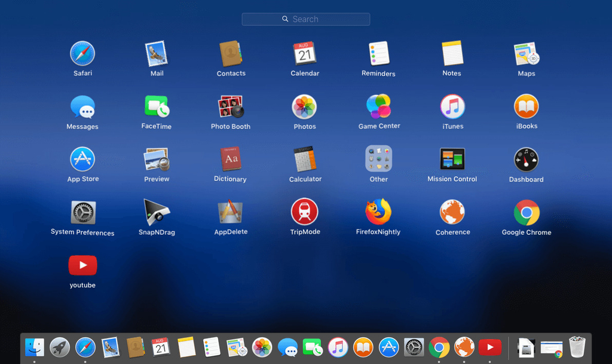Click Finder in the Dock

pyautogui.click(x=34, y=347)
